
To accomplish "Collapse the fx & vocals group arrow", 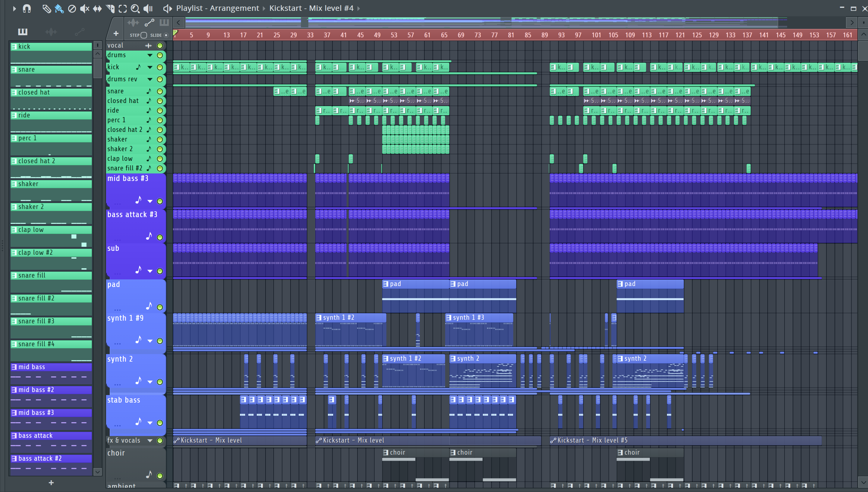I will point(150,441).
